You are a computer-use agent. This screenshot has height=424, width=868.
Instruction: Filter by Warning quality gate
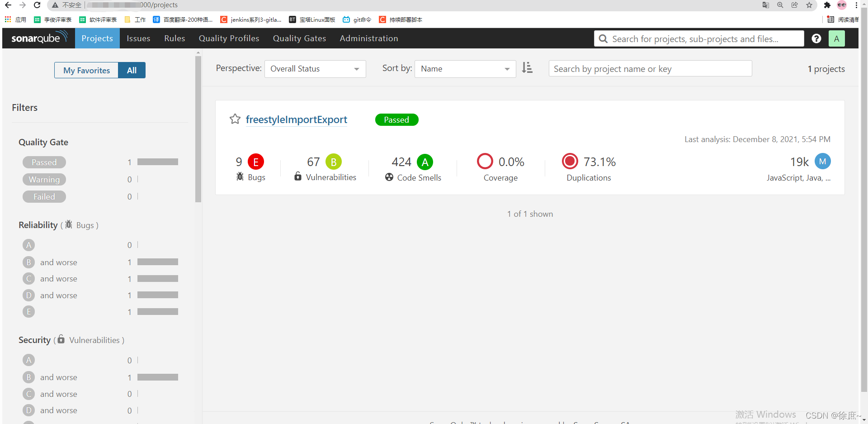point(44,179)
